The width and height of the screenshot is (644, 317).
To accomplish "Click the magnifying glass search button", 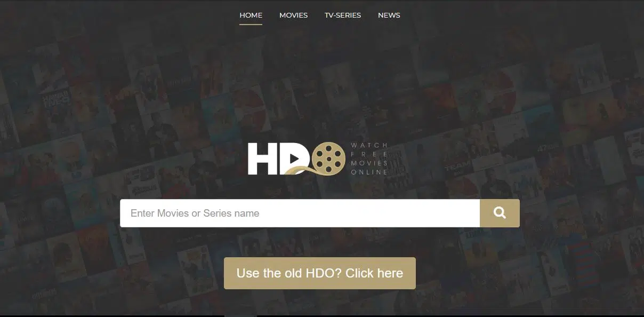I will [500, 213].
